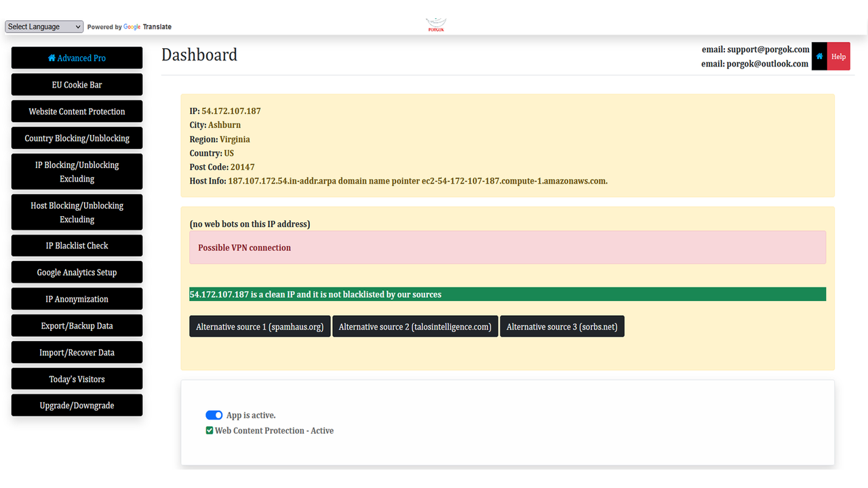Click the support@porgok.com email text
The width and height of the screenshot is (868, 488).
tap(768, 49)
